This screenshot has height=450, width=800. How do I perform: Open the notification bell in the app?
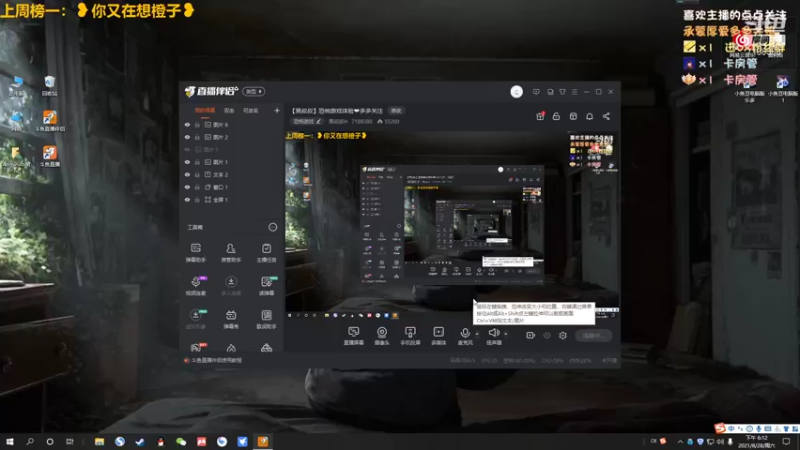click(x=589, y=116)
